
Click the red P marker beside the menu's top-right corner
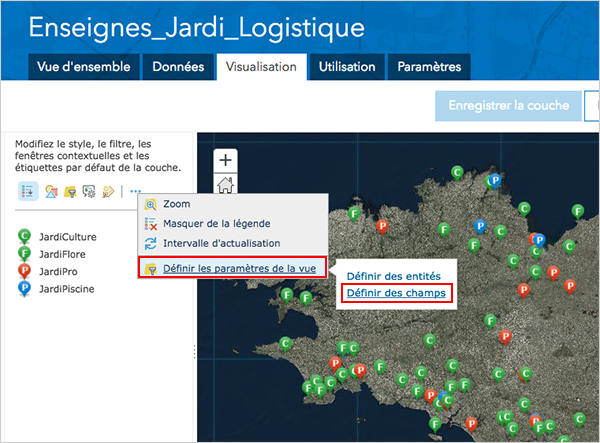pos(382,226)
